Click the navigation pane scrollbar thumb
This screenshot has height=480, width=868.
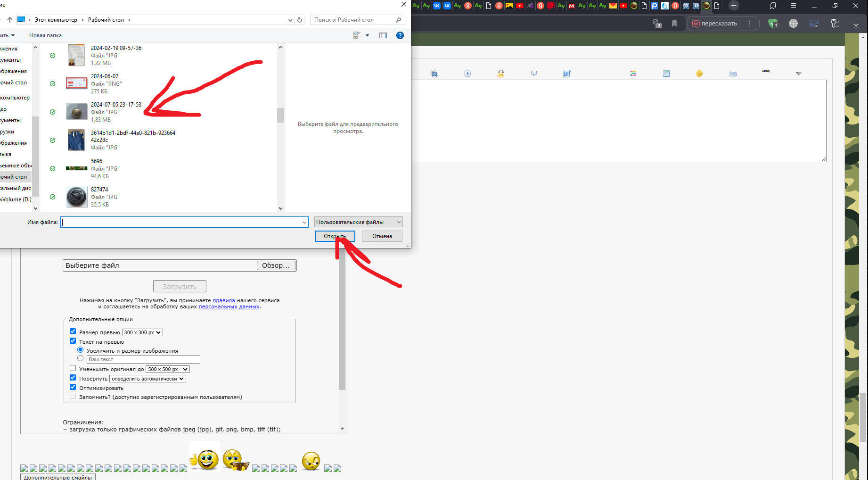35,156
